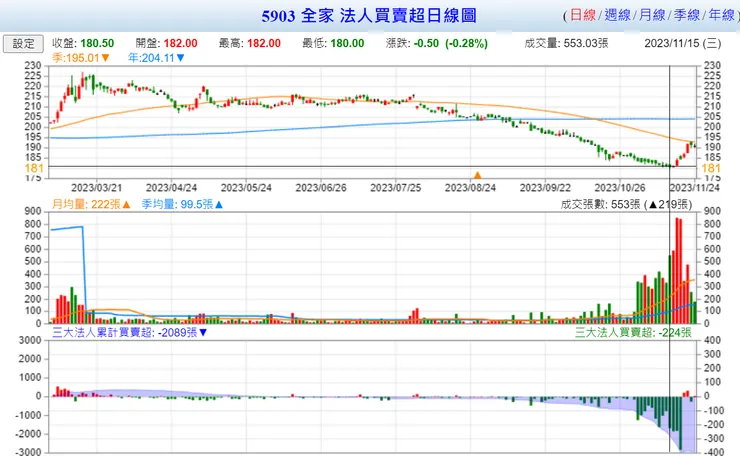Click the 季:195.01 moving average label
This screenshot has width=740, height=456.
81,58
